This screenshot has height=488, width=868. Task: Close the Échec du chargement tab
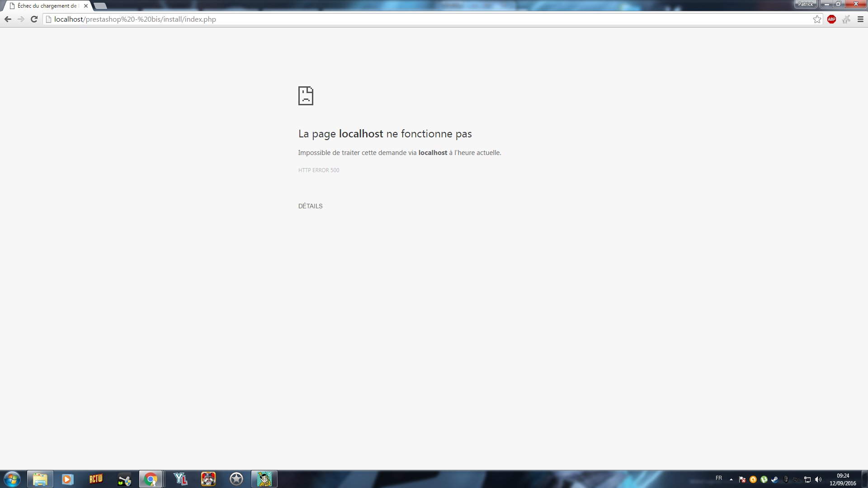(86, 6)
